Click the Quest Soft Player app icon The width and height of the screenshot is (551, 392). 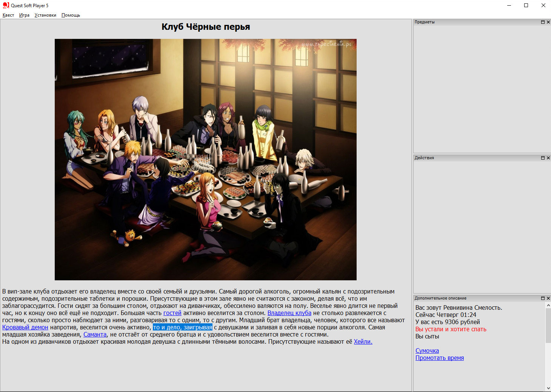(x=6, y=5)
